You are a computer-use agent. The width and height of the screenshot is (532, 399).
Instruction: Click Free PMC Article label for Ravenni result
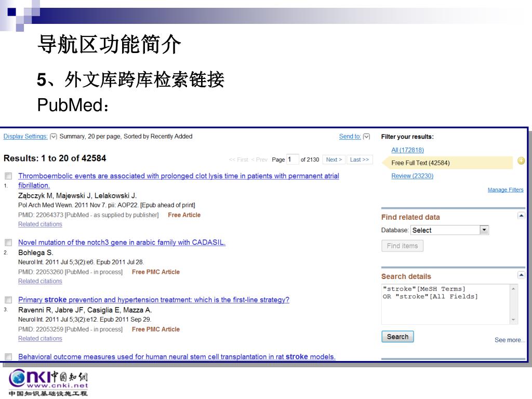coord(156,329)
